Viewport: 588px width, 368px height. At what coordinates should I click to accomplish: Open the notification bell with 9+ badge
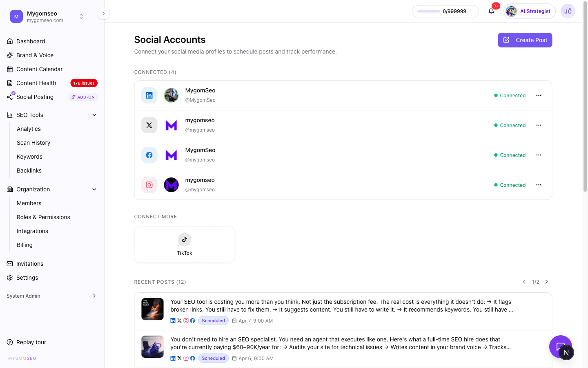coord(491,11)
